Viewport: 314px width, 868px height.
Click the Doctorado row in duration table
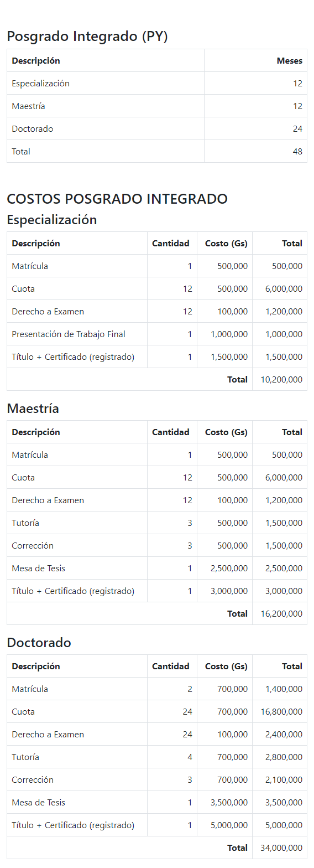157,129
